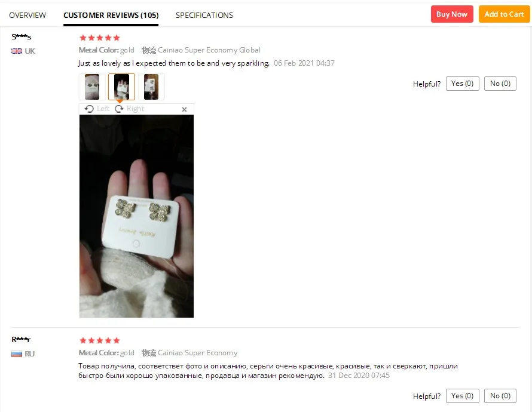Screen dimensions: 532x412
Task: Switch to the Overview tab
Action: coord(27,16)
